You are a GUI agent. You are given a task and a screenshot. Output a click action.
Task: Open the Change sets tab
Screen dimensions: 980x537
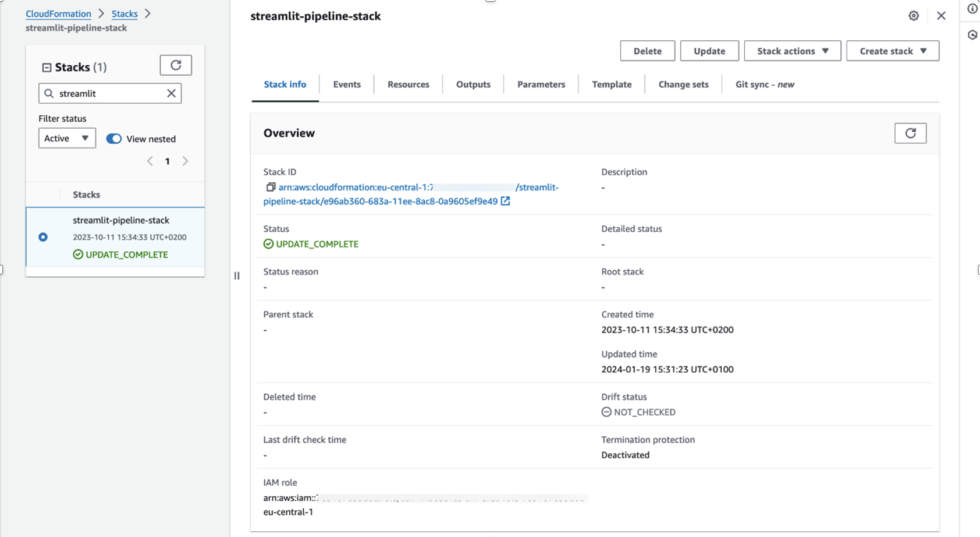click(683, 84)
